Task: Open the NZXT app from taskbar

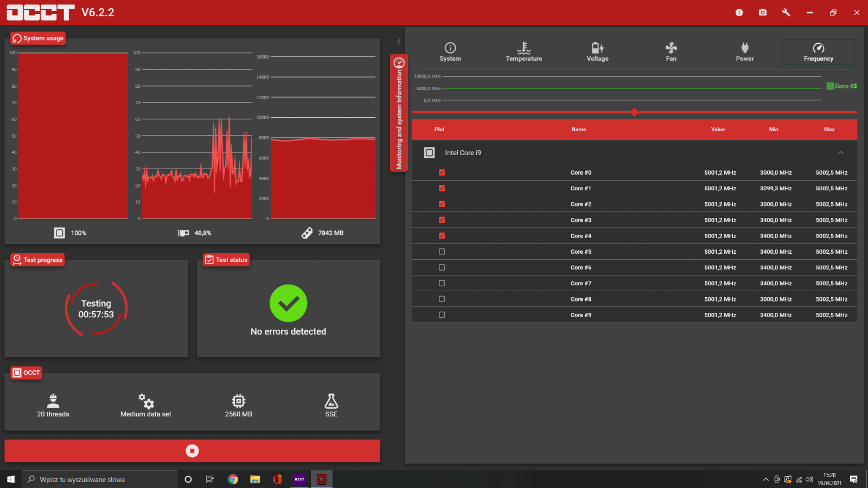Action: tap(299, 479)
